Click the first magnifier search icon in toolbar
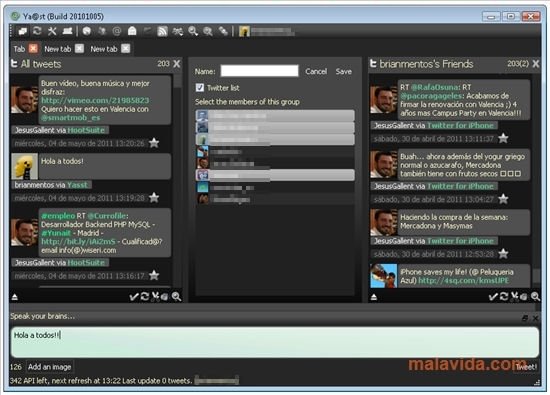Image resolution: width=550 pixels, height=395 pixels. 193,32
